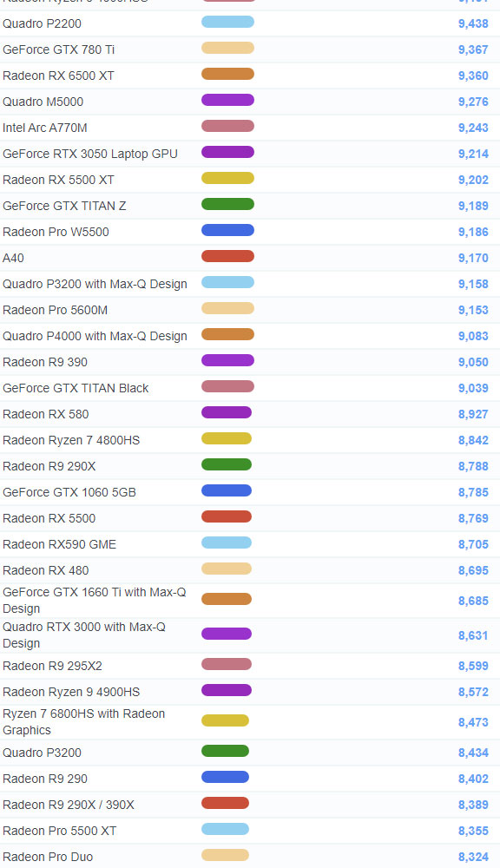Select Quadro P4000 with Max-Q Design
500x868 pixels.
[x=95, y=336]
